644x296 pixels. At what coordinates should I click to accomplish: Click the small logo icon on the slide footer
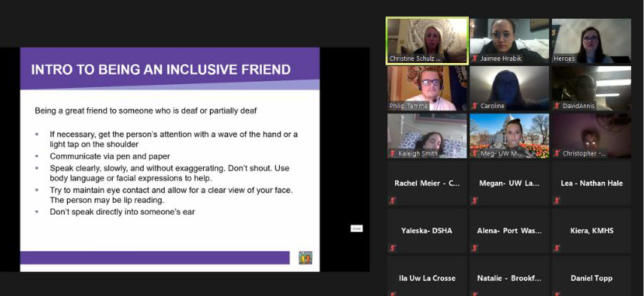(305, 258)
